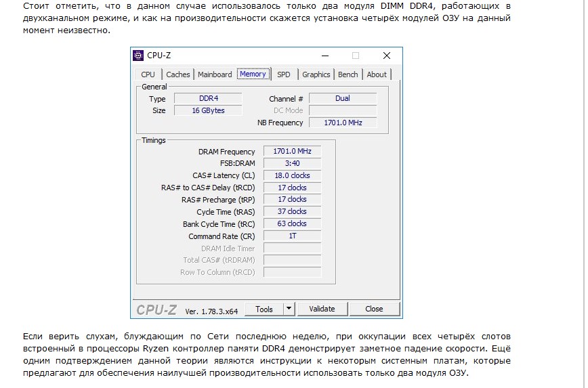Go to the Bench tab
The image size is (588, 388).
tap(348, 74)
